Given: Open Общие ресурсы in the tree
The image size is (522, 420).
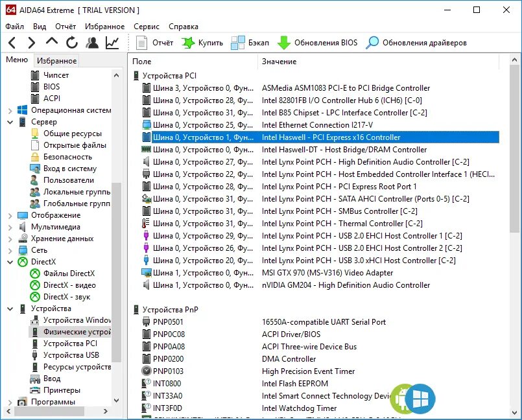Looking at the screenshot, I should tap(73, 134).
